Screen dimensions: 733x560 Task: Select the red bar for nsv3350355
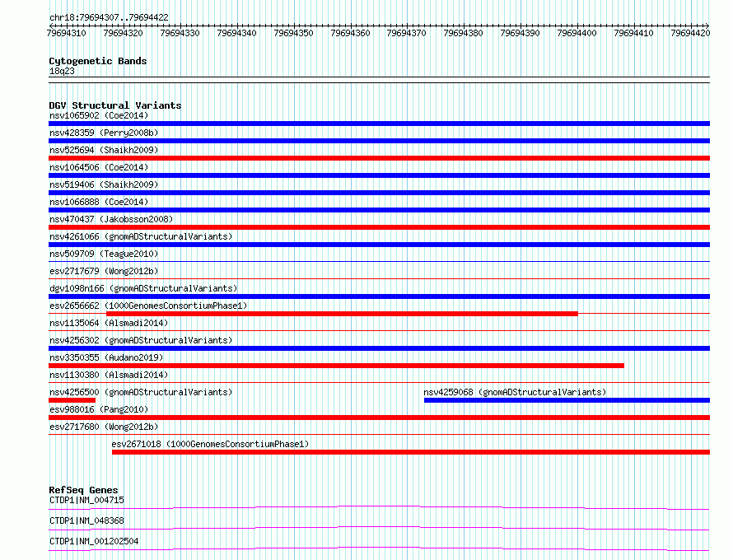click(x=337, y=366)
